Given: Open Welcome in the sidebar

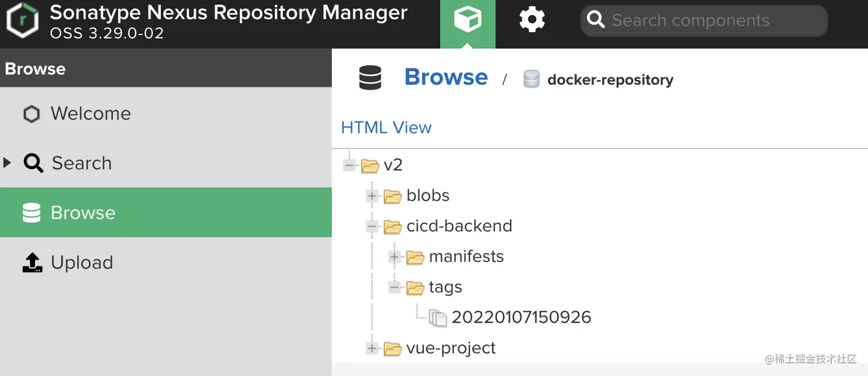Looking at the screenshot, I should 166,114.
